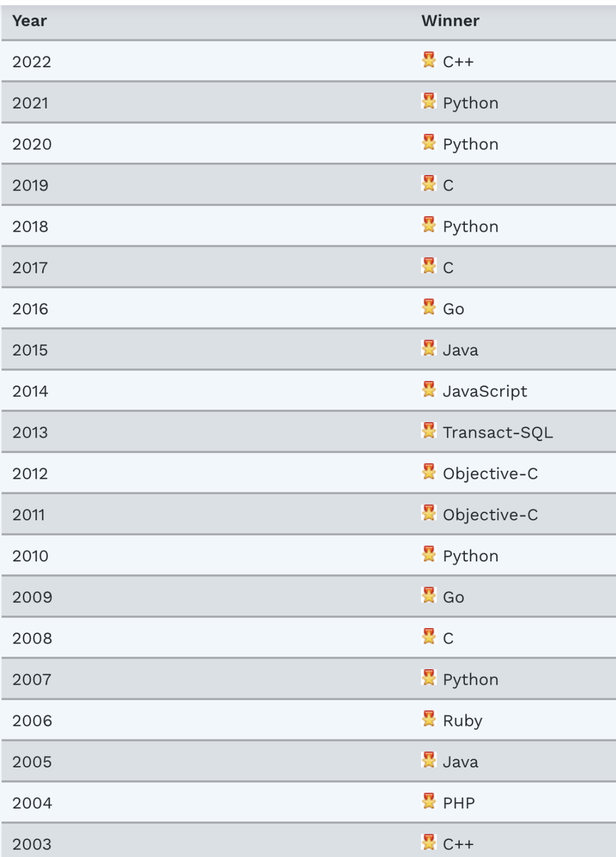Image resolution: width=616 pixels, height=857 pixels.
Task: Select the 2005 year cell
Action: [x=32, y=762]
